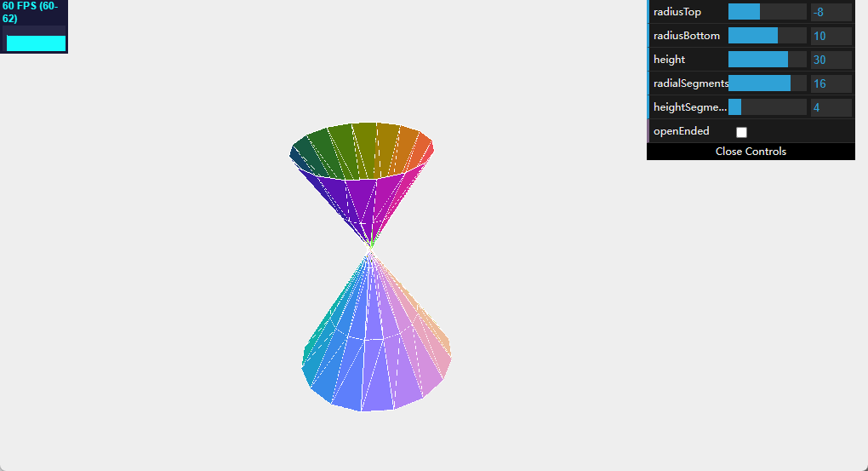
Task: Select the height number input showing 30
Action: click(x=831, y=60)
